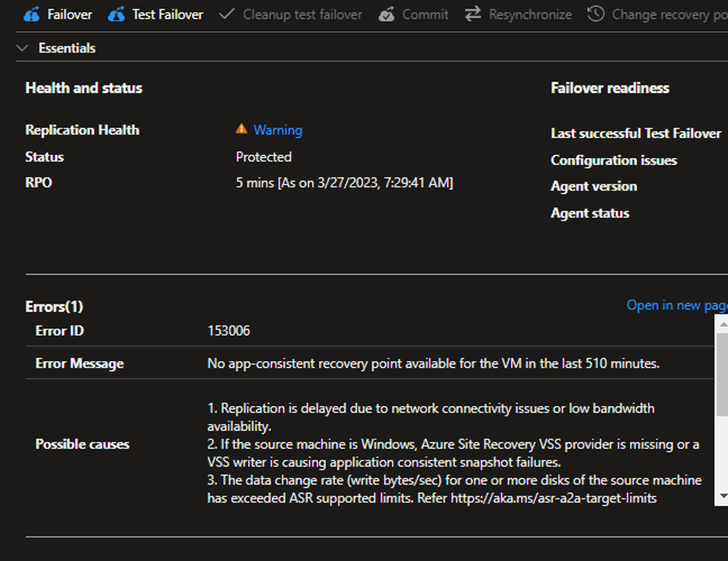
Task: Click 'Failover readiness' heading
Action: pyautogui.click(x=610, y=88)
